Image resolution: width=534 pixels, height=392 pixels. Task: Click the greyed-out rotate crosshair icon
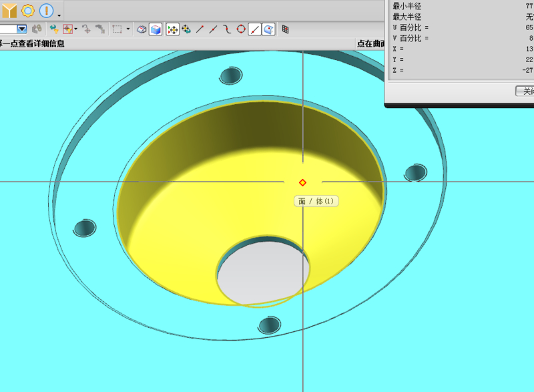86,29
